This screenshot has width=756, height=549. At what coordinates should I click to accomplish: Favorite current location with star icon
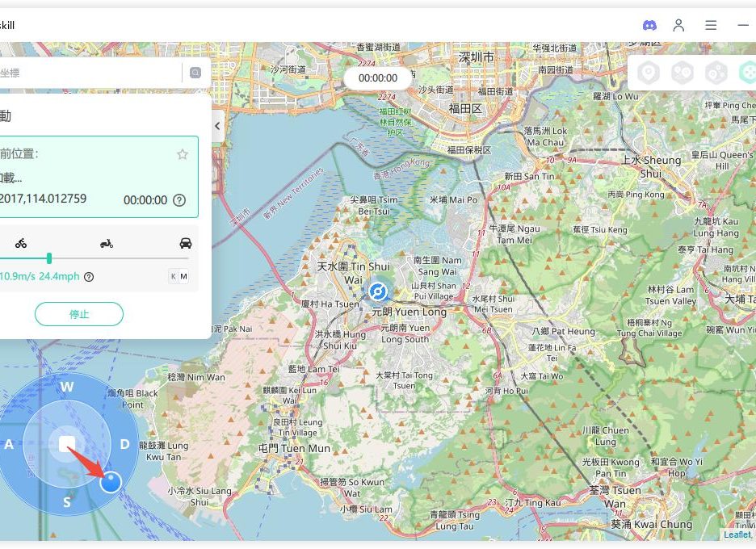click(183, 154)
